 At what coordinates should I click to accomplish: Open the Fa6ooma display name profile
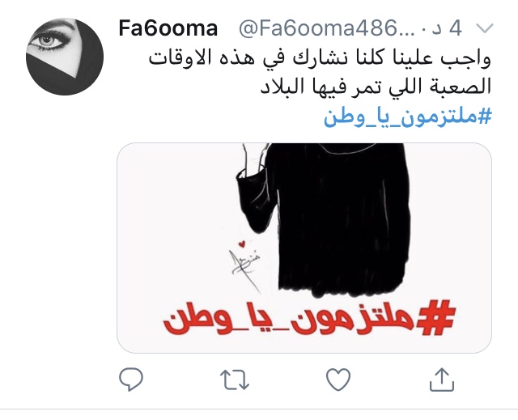tap(168, 28)
